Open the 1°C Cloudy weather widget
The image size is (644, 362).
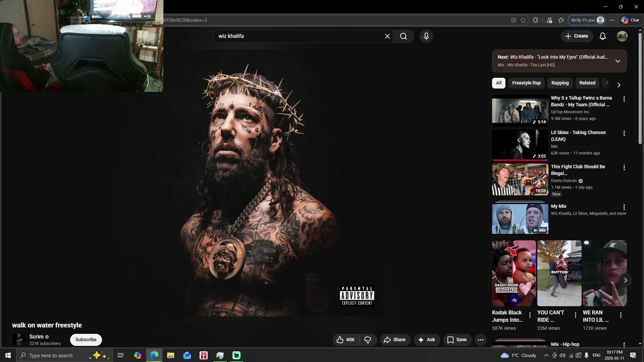pos(518,355)
